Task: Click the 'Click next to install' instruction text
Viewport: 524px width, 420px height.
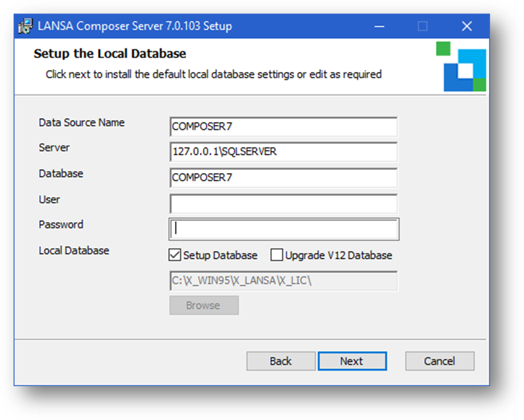Action: [x=213, y=74]
